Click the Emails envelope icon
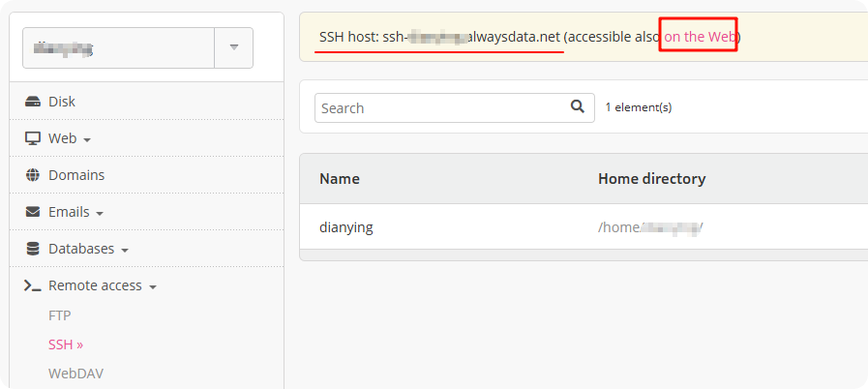 click(33, 212)
